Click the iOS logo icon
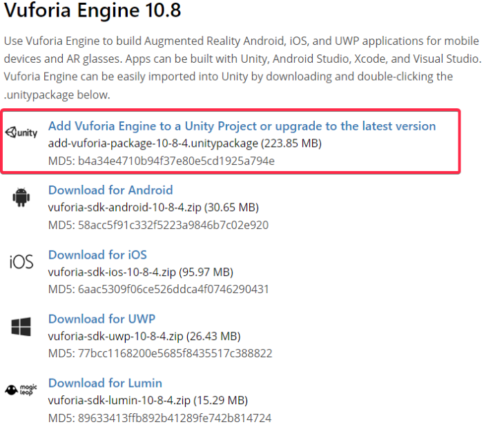 point(21,263)
